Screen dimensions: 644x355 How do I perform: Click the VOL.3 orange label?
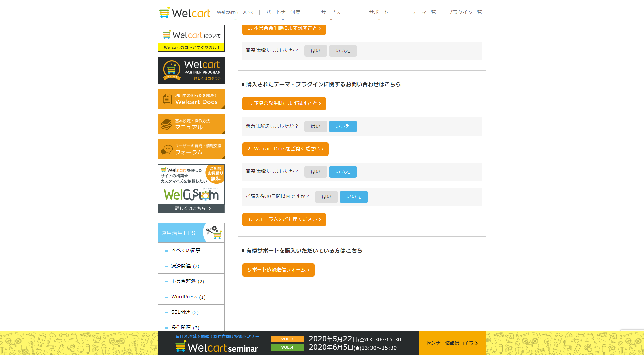(x=287, y=339)
